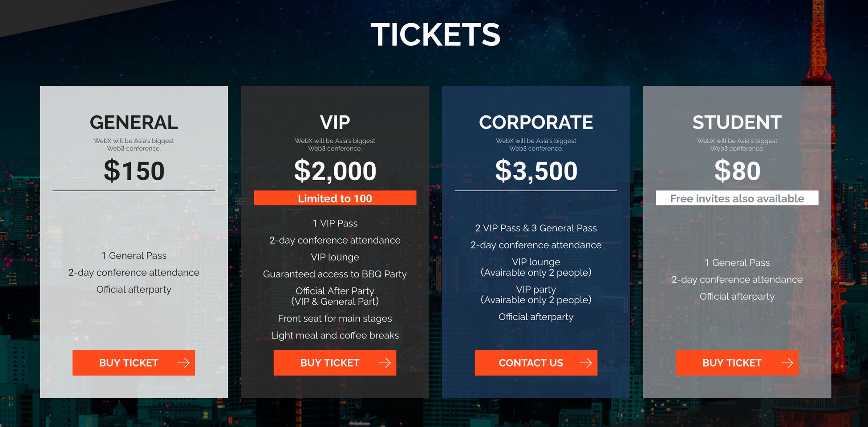Viewport: 868px width, 427px height.
Task: Click the STUDENT ticket heading
Action: (x=737, y=122)
